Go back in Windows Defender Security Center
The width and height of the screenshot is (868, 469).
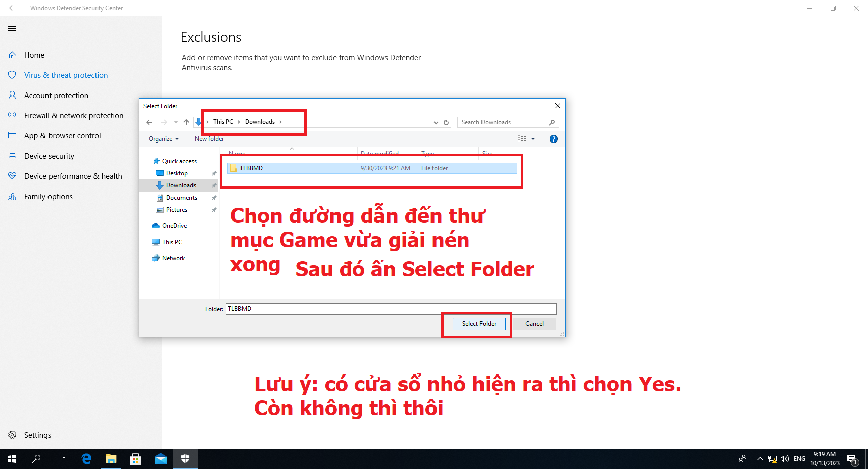pos(12,8)
